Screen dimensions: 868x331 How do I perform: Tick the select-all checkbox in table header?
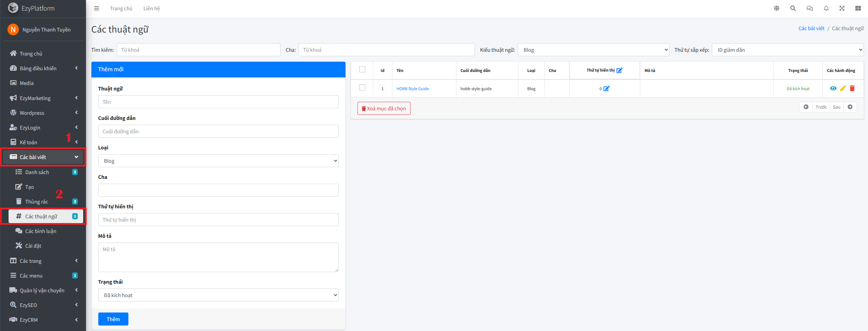[x=362, y=70]
